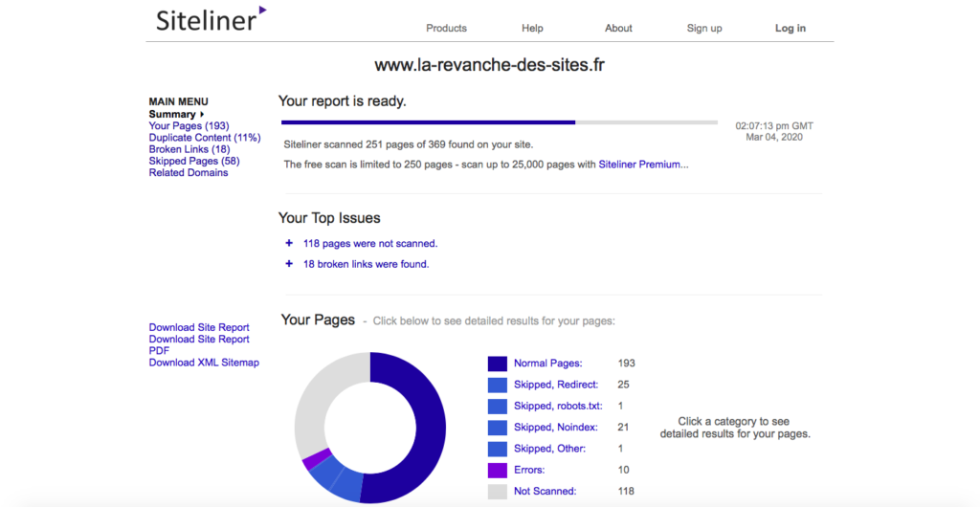The width and height of the screenshot is (980, 507).
Task: Open Related Domains link
Action: [x=189, y=172]
